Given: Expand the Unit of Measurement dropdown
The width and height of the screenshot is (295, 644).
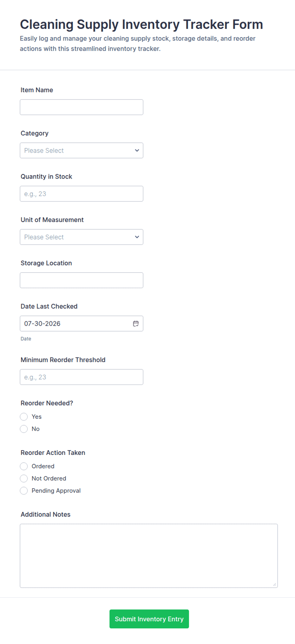Looking at the screenshot, I should (x=82, y=237).
